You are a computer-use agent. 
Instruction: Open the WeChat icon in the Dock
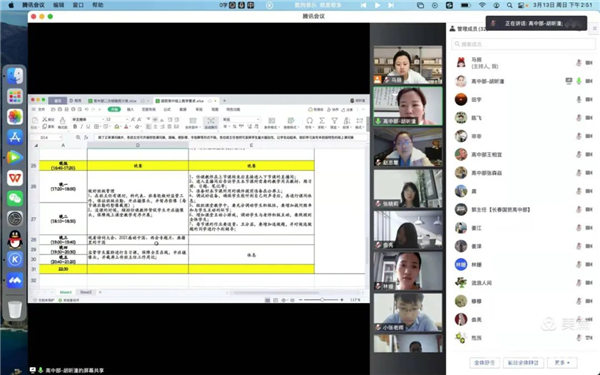[x=15, y=198]
